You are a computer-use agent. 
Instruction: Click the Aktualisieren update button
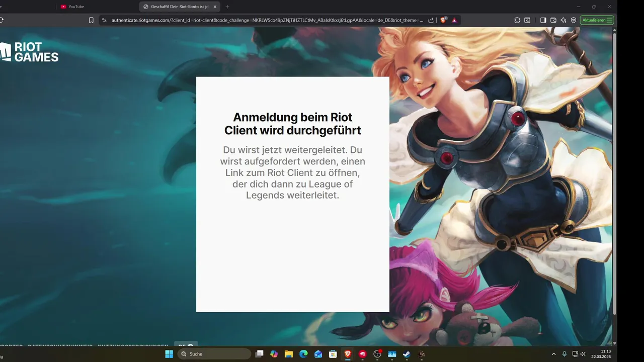[597, 20]
